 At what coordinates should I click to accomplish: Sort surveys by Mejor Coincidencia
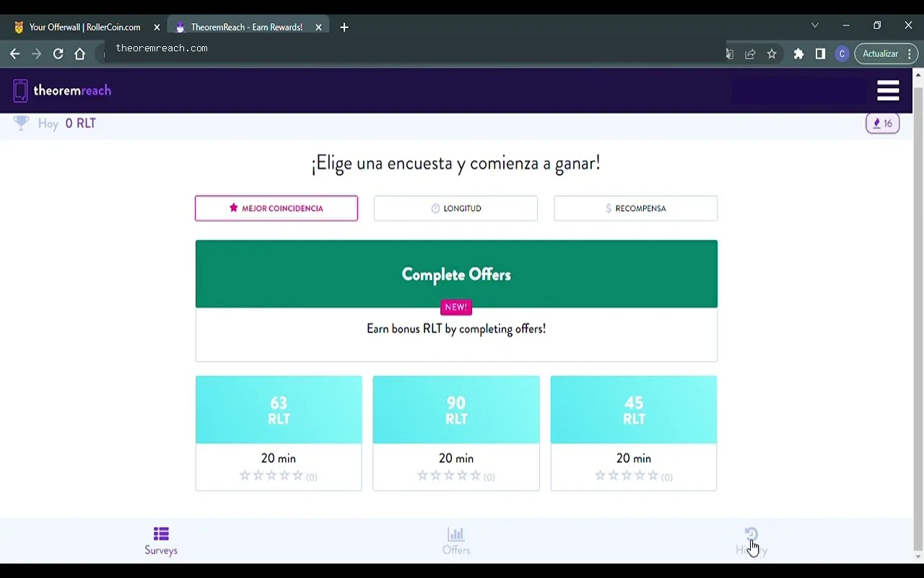click(x=276, y=208)
